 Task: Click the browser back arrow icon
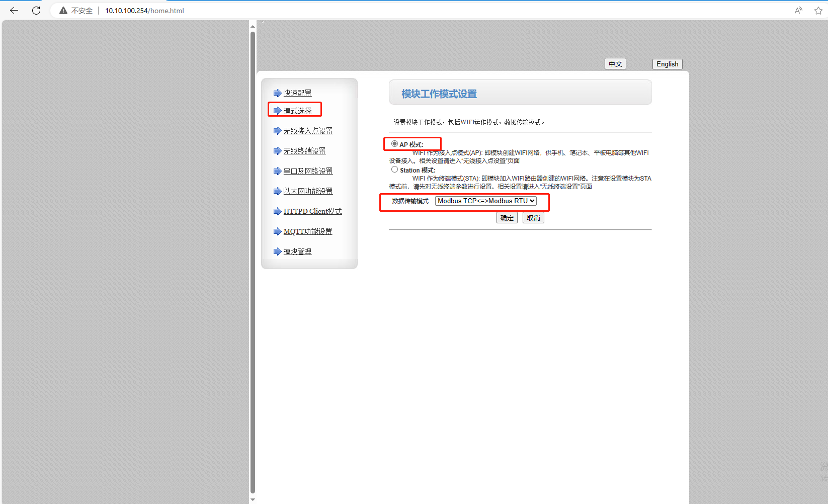14,11
